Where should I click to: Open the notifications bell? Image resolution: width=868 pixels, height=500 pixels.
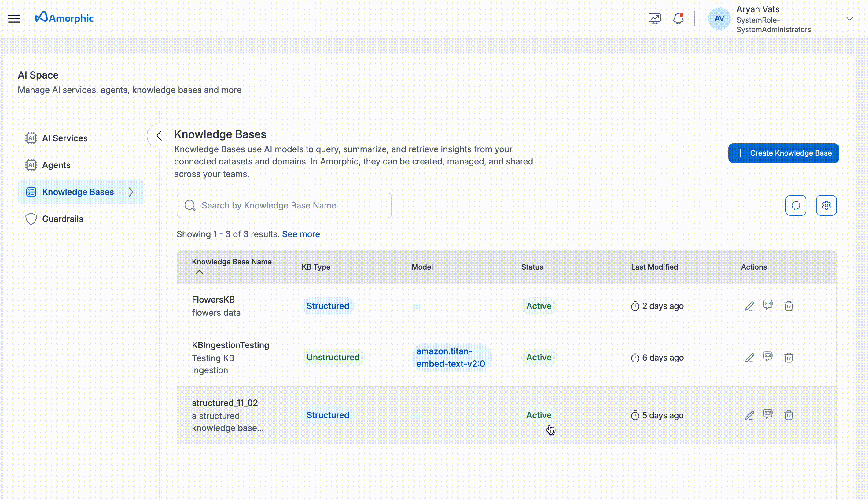coord(678,18)
